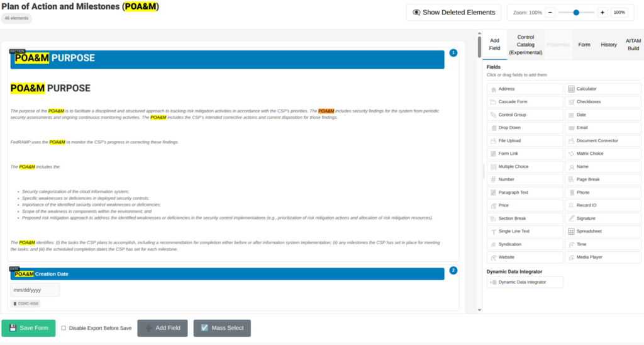Toggle Disable Export Before Save checkbox
The image size is (644, 345).
pyautogui.click(x=64, y=328)
